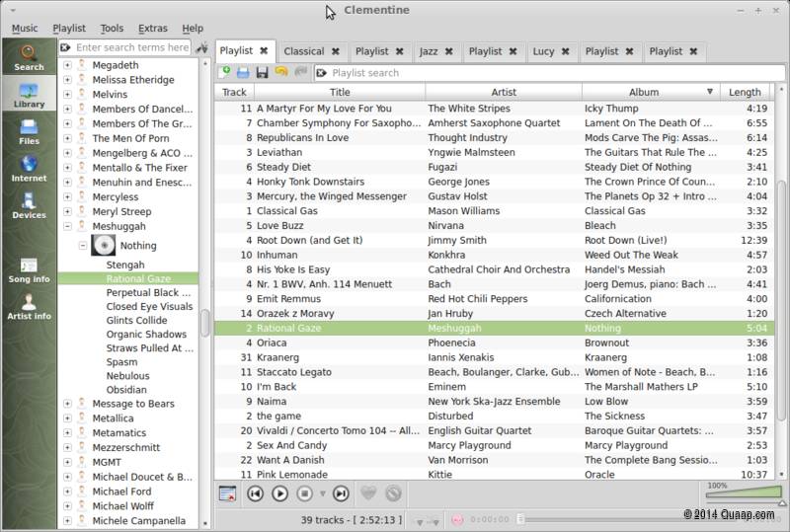Click the Love heart icon

point(368,493)
